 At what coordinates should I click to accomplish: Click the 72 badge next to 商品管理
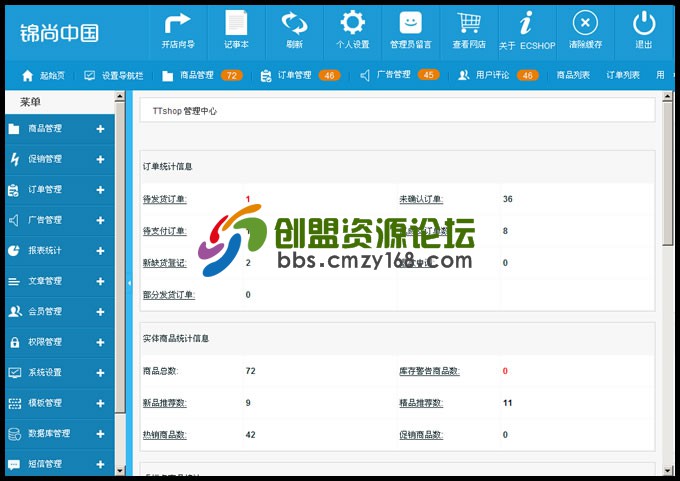click(232, 75)
